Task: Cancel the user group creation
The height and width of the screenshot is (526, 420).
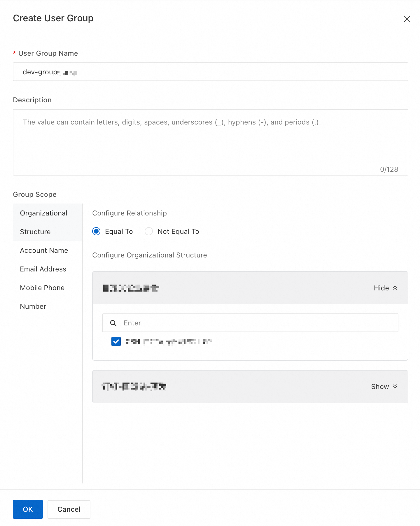Action: [69, 509]
